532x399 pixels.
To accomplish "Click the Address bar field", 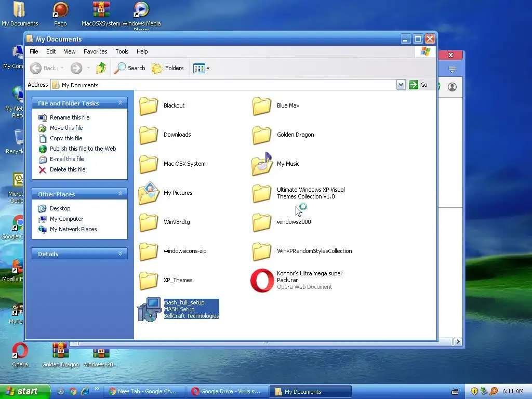I will coord(223,85).
